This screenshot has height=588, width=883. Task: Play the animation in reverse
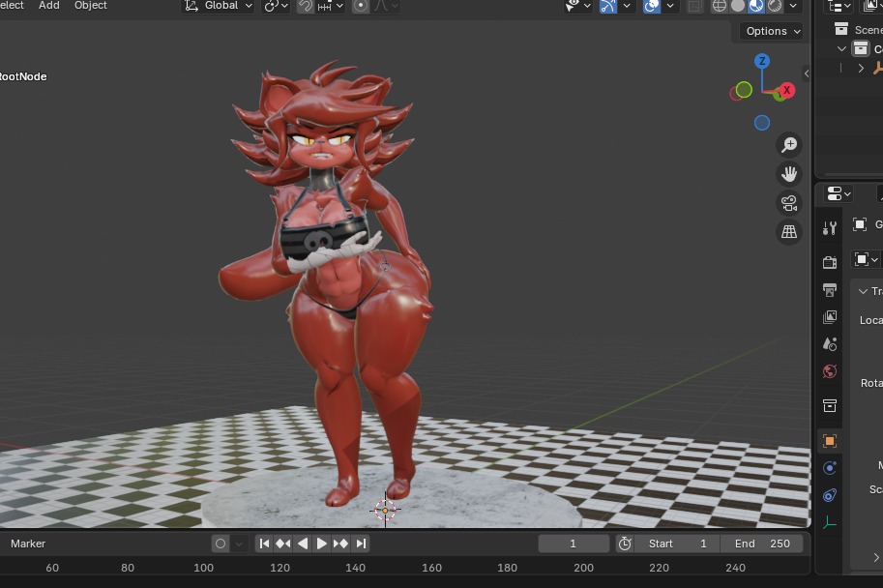pos(303,544)
